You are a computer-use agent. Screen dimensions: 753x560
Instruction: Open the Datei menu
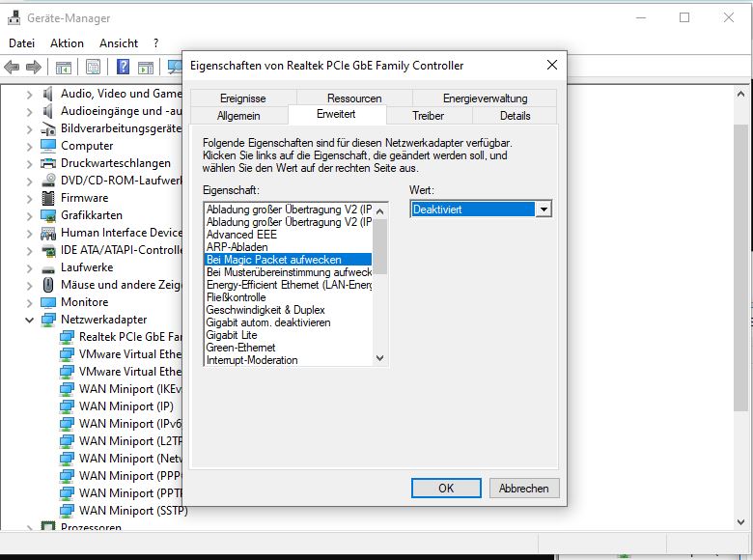click(x=21, y=43)
